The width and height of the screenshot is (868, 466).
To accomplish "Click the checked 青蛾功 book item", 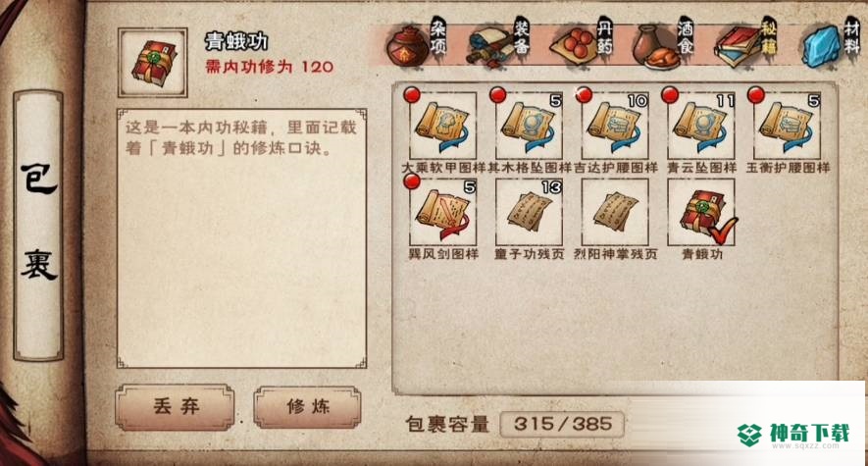I will click(701, 212).
